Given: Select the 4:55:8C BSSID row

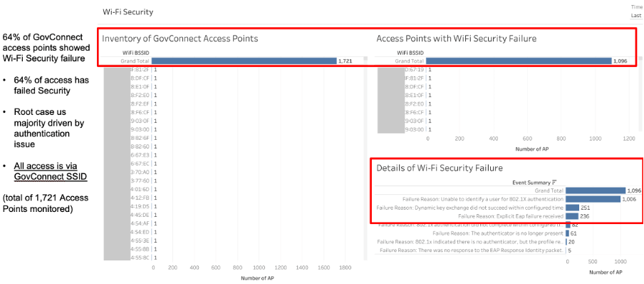Looking at the screenshot, I should [140, 258].
